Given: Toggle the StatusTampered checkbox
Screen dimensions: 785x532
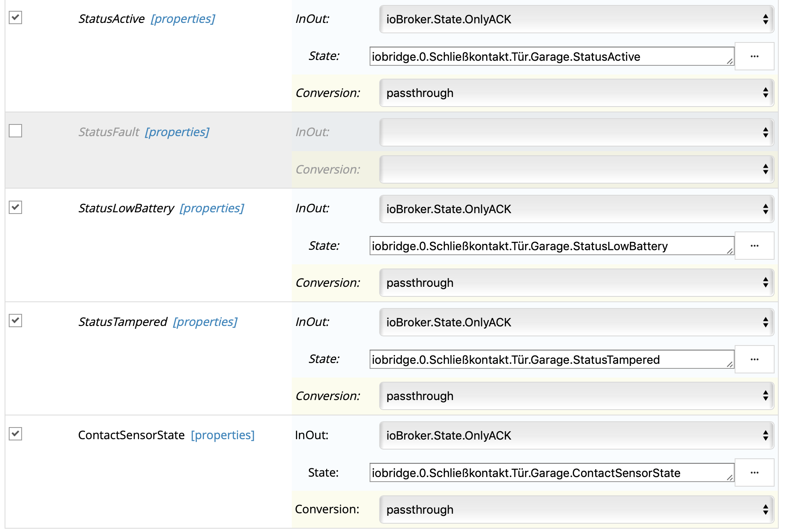Looking at the screenshot, I should 15,321.
